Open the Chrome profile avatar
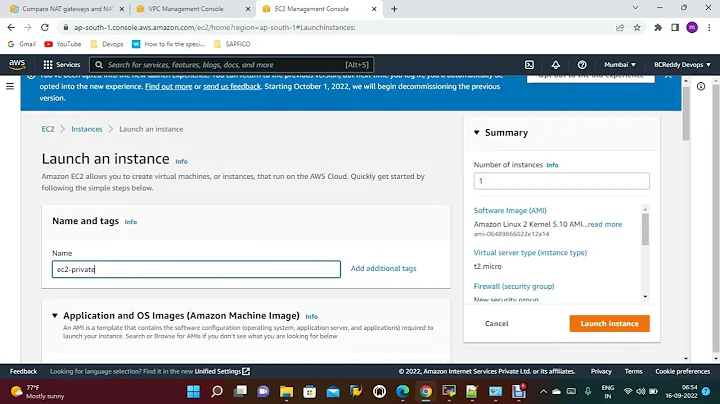 point(692,28)
